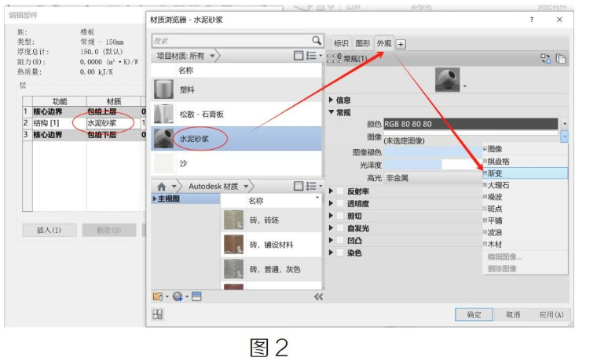Click the home library icon
Image resolution: width=597 pixels, height=364 pixels.
(x=162, y=187)
